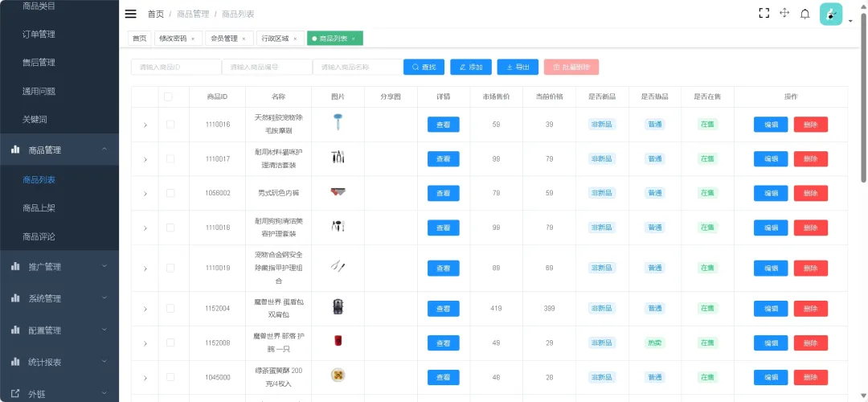Expand row details for product 1110016
868x402 pixels.
145,125
